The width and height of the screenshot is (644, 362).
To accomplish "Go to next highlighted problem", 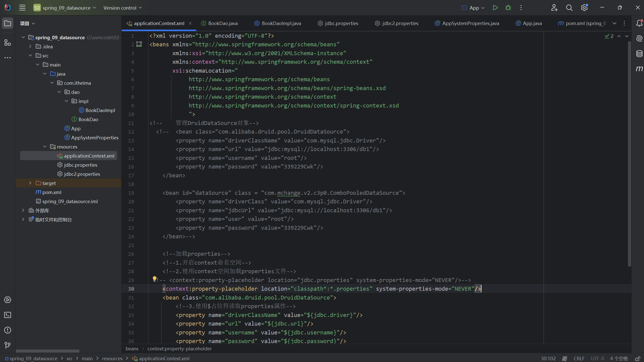I will [627, 36].
